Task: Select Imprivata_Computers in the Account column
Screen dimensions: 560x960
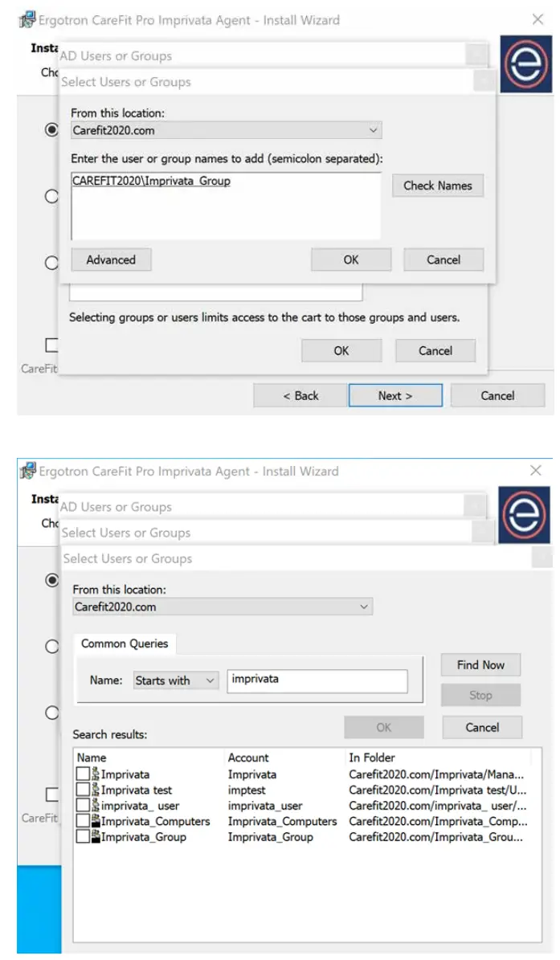Action: [x=282, y=821]
